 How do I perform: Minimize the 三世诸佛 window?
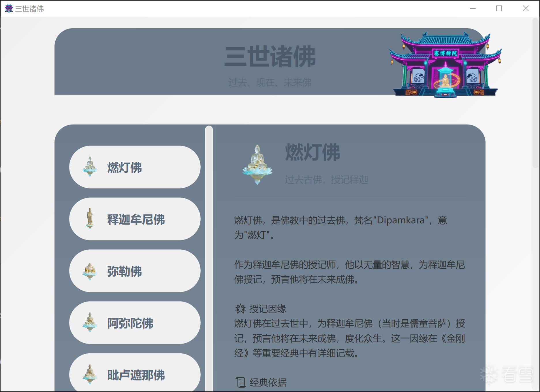[473, 9]
